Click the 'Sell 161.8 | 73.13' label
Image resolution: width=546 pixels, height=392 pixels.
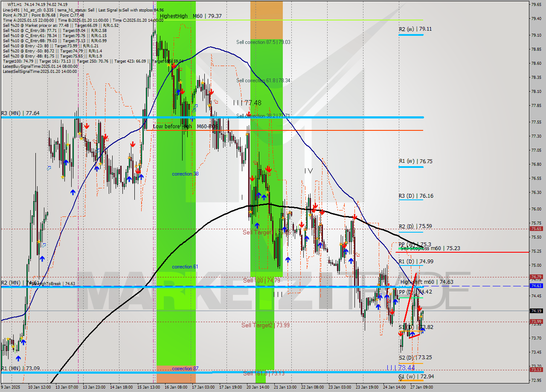click(264, 373)
